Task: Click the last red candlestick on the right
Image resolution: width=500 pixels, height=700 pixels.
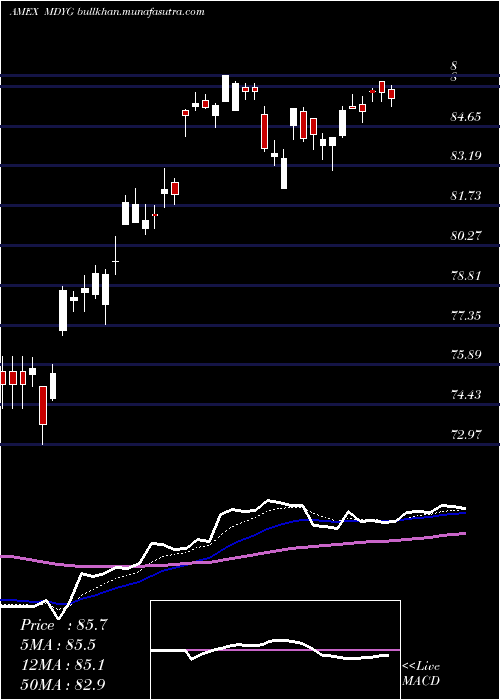Action: coord(392,95)
